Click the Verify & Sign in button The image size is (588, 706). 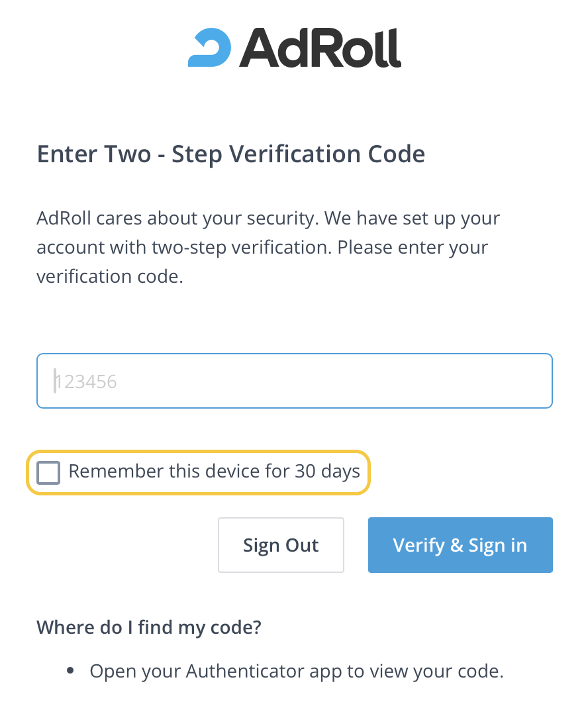[x=460, y=545]
